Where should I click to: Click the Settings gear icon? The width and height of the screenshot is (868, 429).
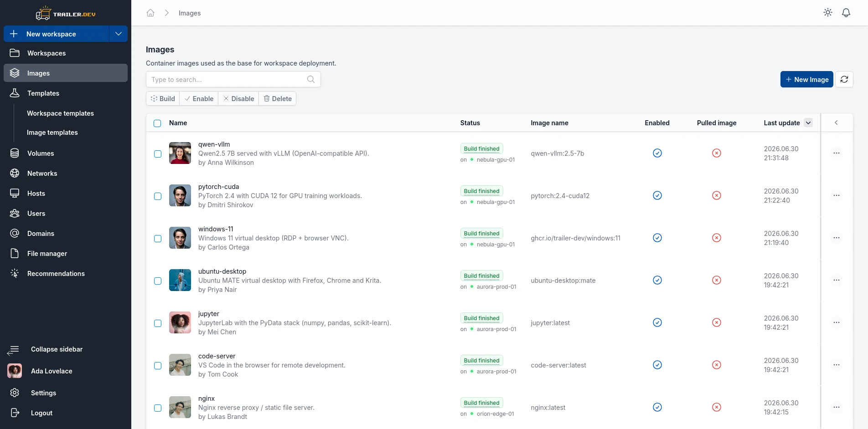click(15, 393)
